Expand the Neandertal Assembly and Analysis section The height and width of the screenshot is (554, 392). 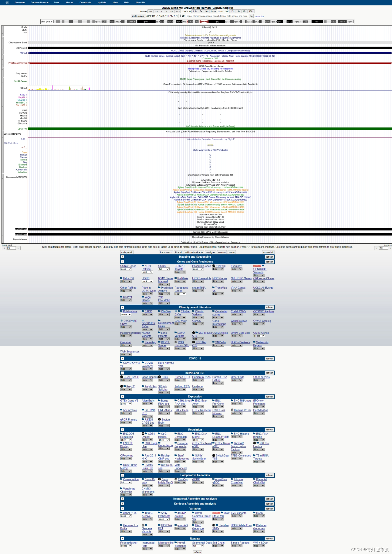(122, 499)
